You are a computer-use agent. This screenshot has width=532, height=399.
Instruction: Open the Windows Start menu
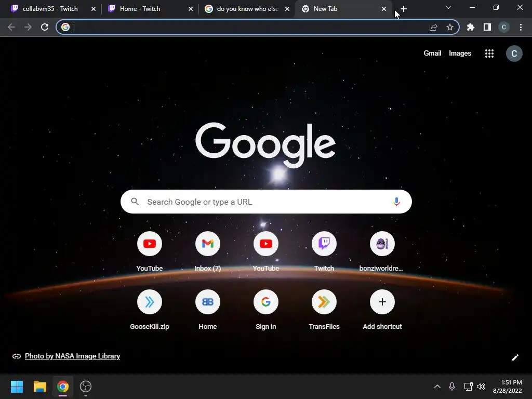point(17,387)
